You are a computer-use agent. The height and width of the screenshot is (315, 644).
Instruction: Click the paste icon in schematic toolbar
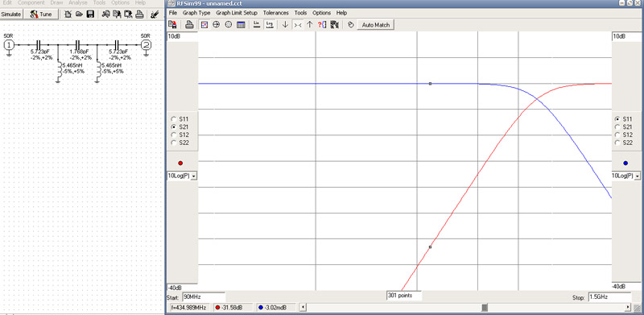pos(128,15)
